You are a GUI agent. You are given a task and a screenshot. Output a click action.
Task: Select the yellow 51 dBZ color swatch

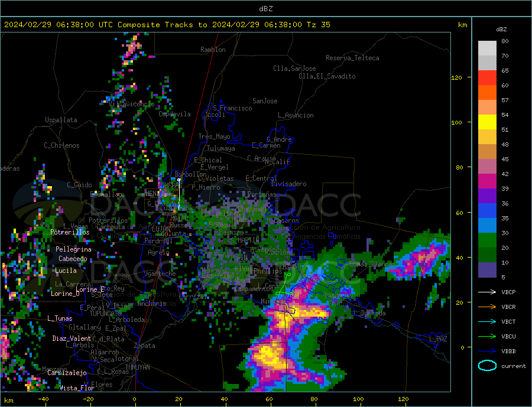(x=487, y=122)
